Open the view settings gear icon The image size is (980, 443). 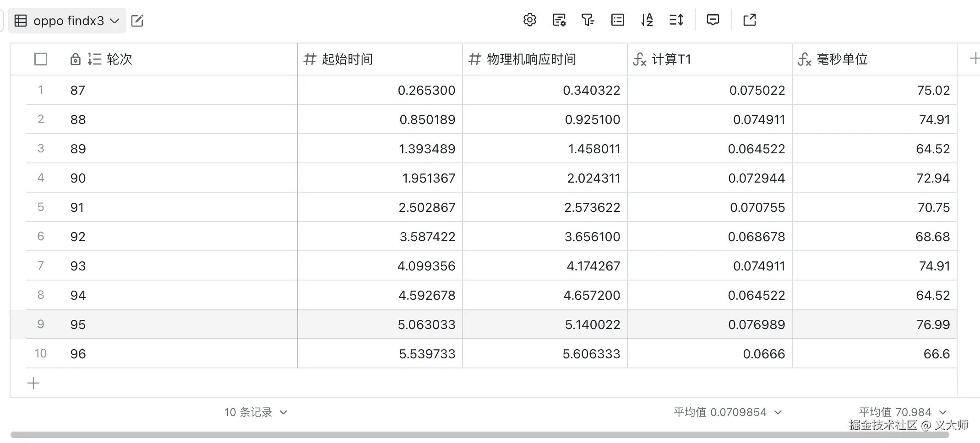click(x=530, y=20)
